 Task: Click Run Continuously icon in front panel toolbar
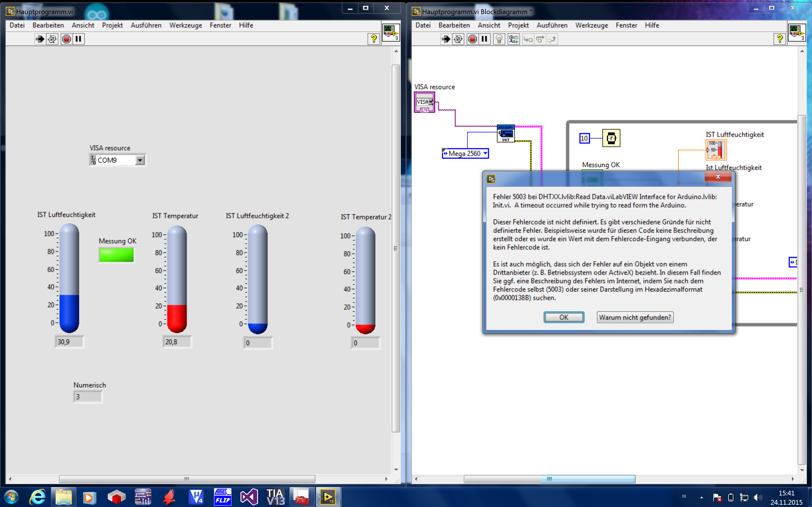(52, 39)
